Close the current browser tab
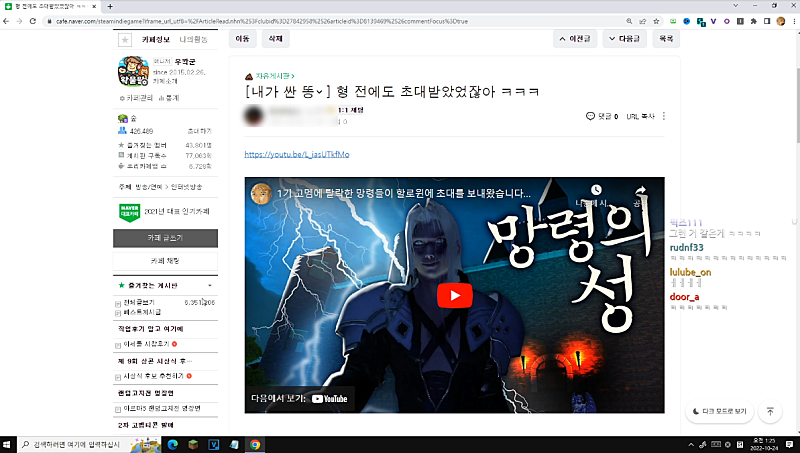The image size is (800, 453). pyautogui.click(x=94, y=7)
